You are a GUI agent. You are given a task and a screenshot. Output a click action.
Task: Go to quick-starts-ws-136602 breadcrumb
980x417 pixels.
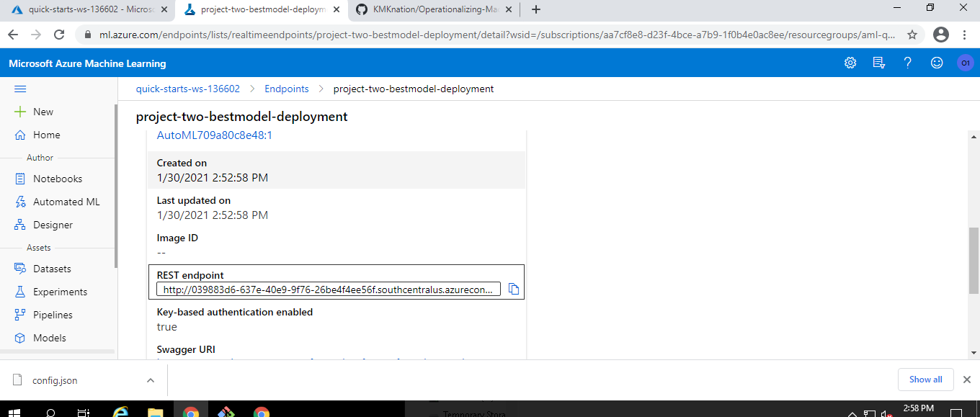pos(188,89)
